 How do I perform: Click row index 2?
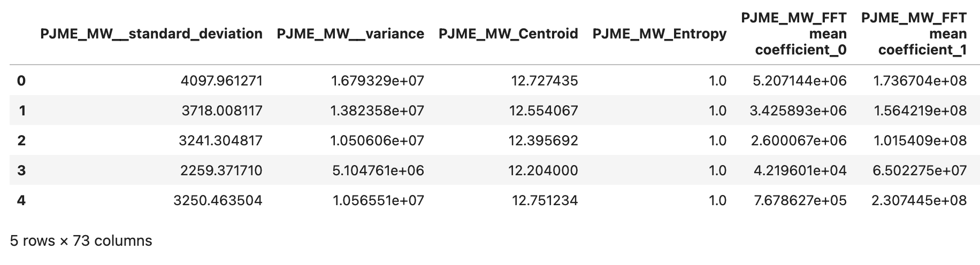pyautogui.click(x=21, y=141)
